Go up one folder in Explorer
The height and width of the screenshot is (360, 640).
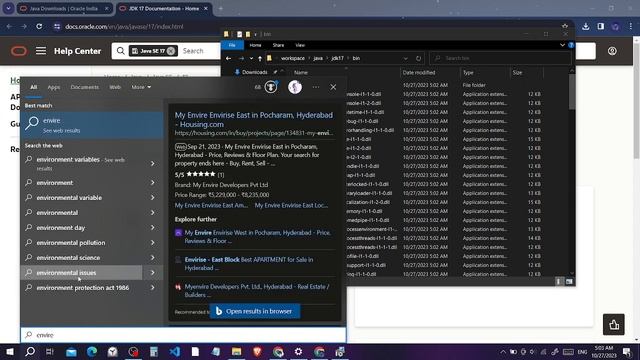(x=260, y=58)
